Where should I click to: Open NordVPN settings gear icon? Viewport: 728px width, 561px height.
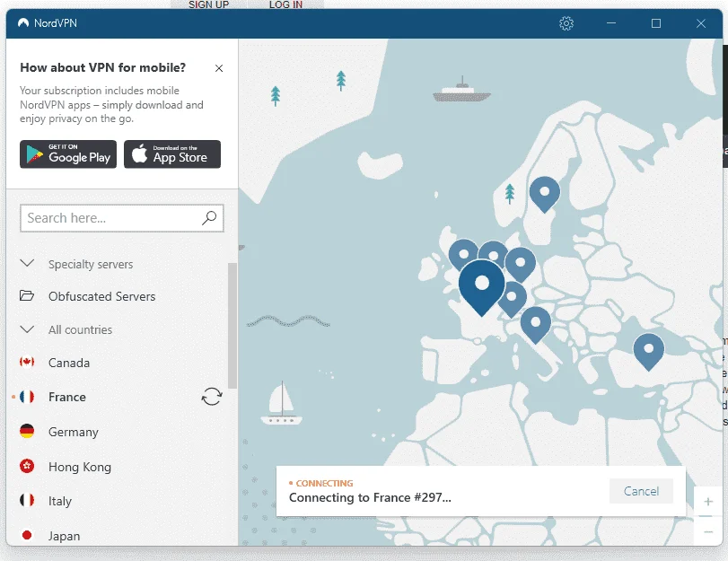click(566, 23)
